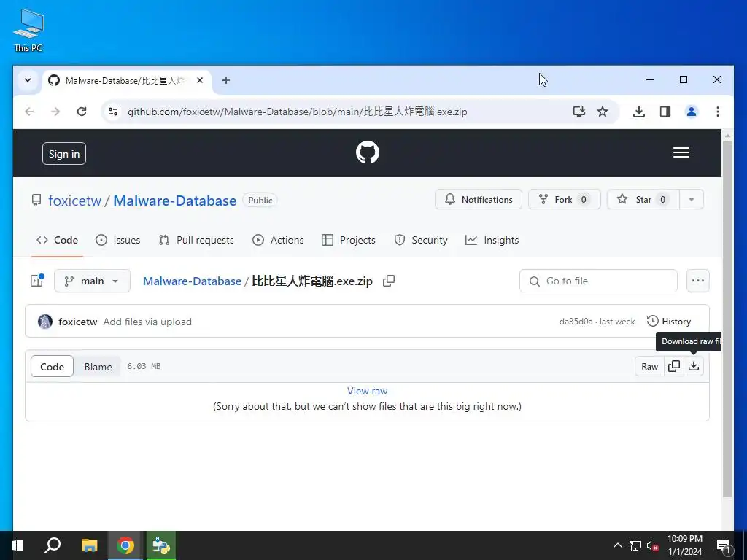
Task: Reload the page
Action: pos(82,112)
